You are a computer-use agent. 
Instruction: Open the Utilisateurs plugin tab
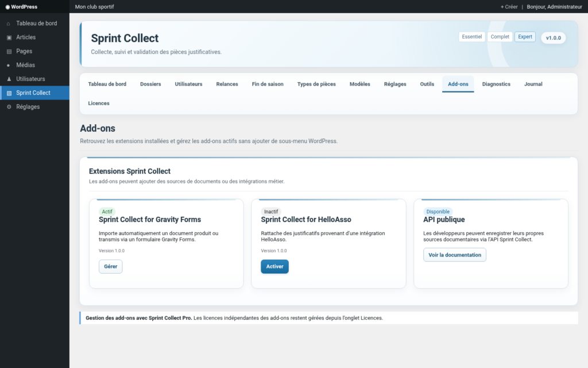click(x=188, y=84)
